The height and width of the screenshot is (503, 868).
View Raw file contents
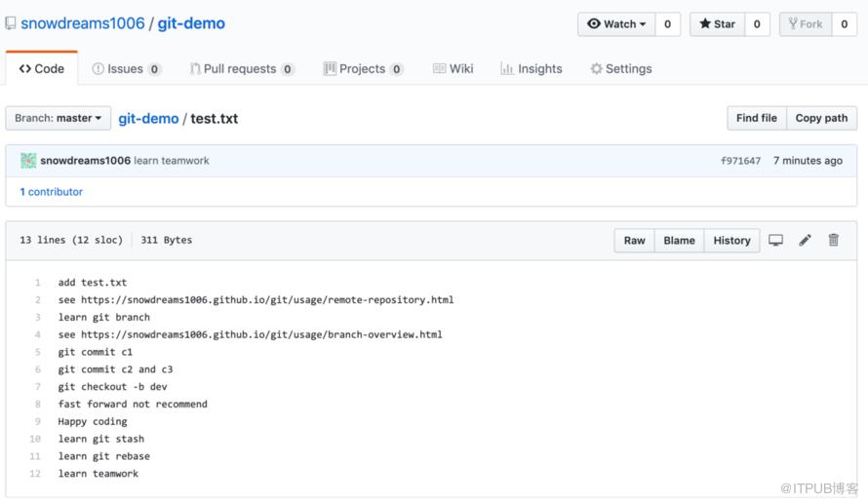tap(634, 240)
